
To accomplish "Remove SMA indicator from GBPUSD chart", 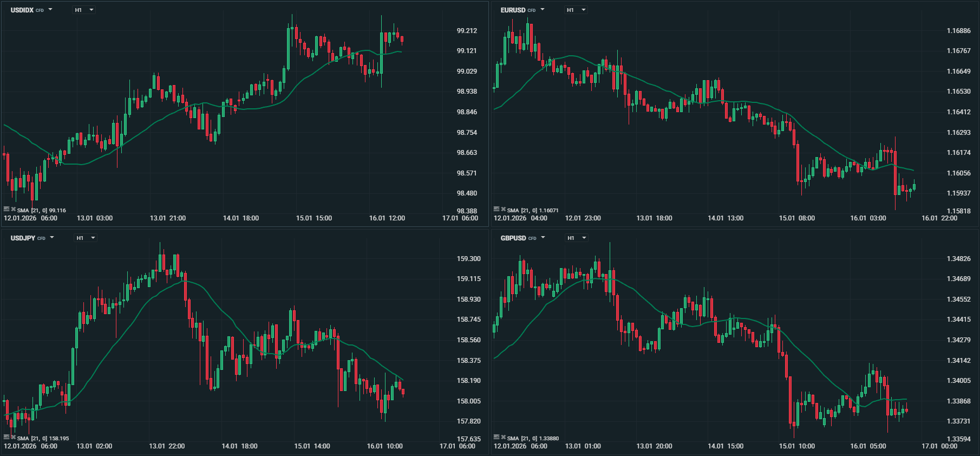I will pos(503,438).
